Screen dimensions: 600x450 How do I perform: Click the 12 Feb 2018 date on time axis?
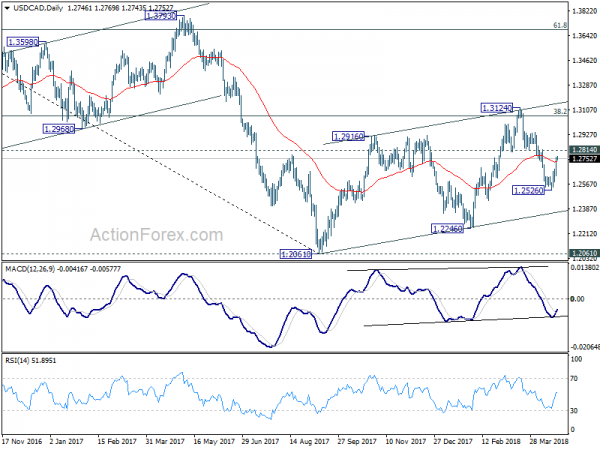pyautogui.click(x=501, y=441)
